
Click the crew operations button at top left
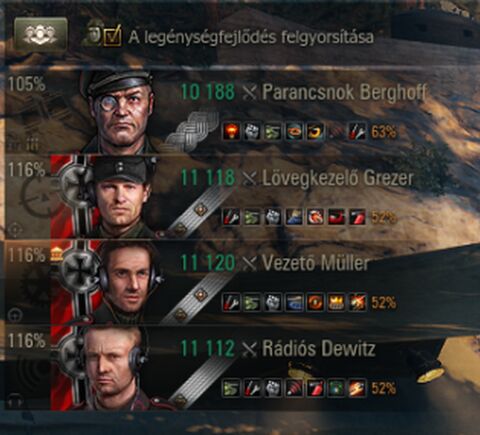click(41, 36)
